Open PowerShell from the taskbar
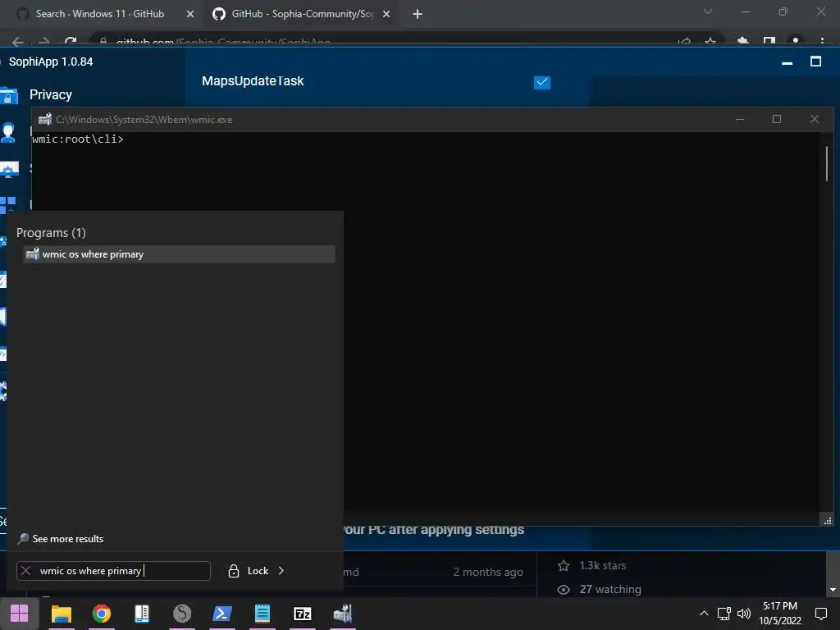The width and height of the screenshot is (840, 630). click(222, 614)
